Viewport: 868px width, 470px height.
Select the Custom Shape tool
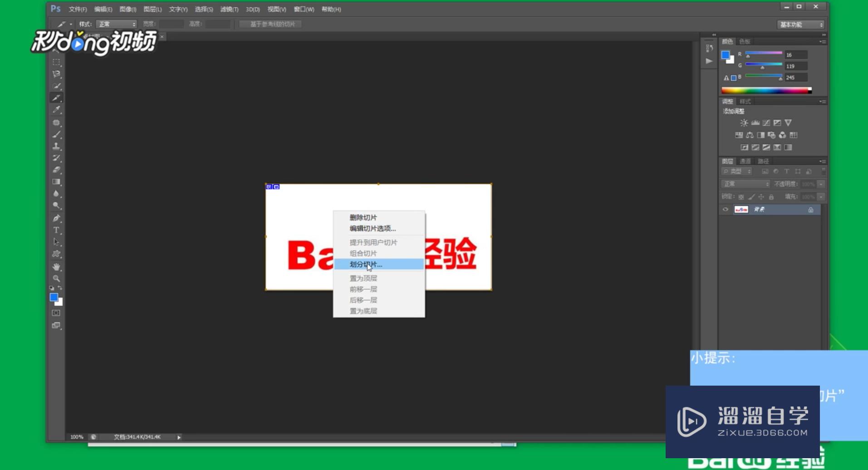56,254
